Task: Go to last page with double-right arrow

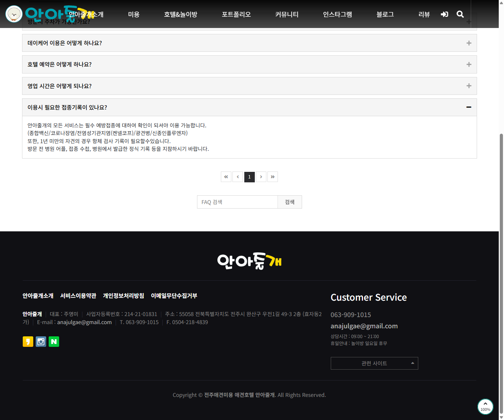Action: coord(273,177)
